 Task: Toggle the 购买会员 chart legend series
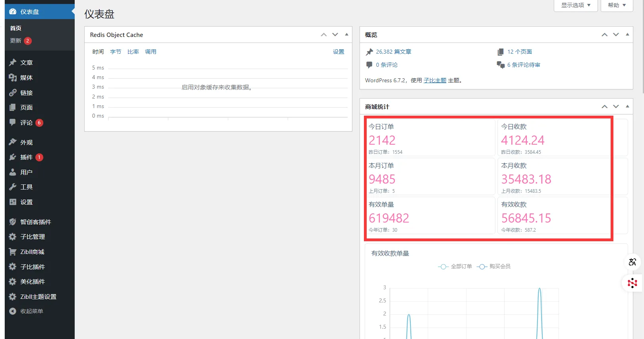[493, 267]
